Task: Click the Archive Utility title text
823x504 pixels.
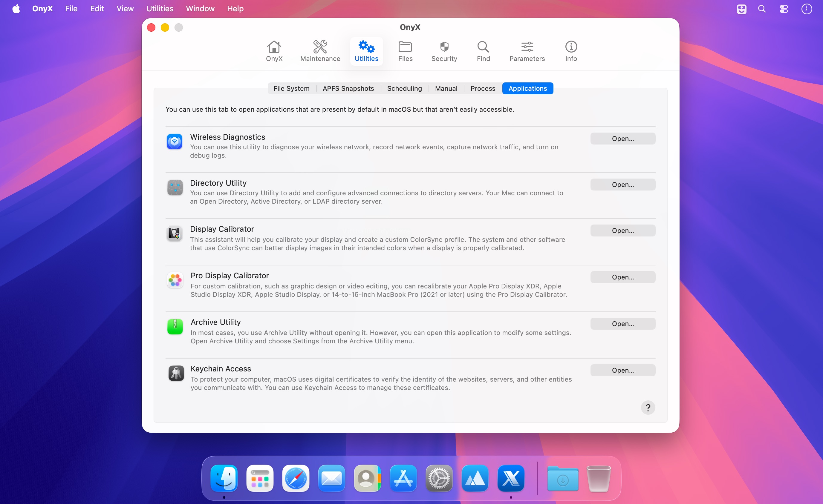Action: (215, 322)
